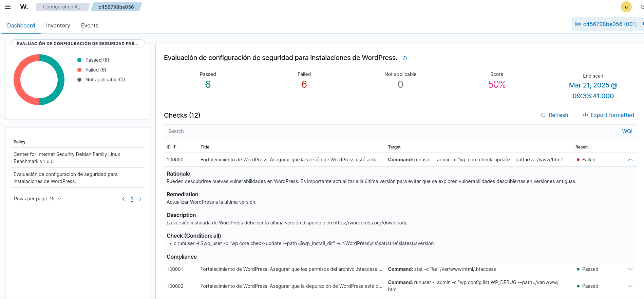Open Rows per page dropdown
The image size is (644, 299).
tap(38, 199)
